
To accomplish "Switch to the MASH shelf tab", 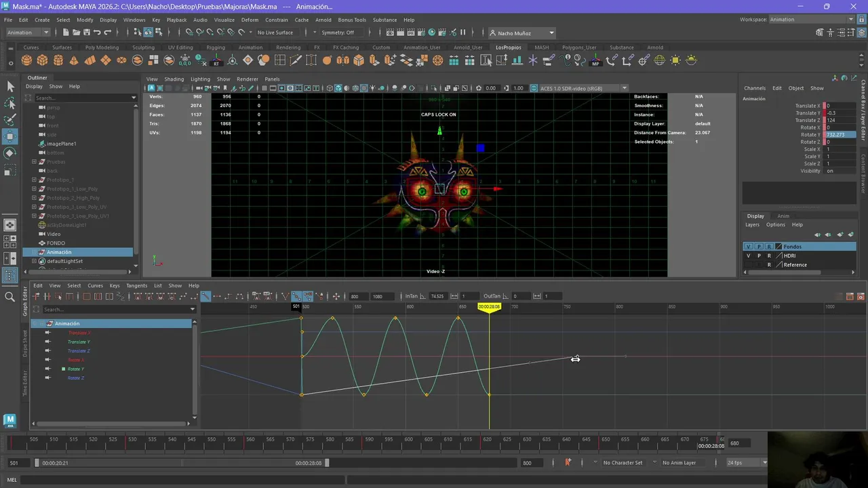I will point(541,47).
